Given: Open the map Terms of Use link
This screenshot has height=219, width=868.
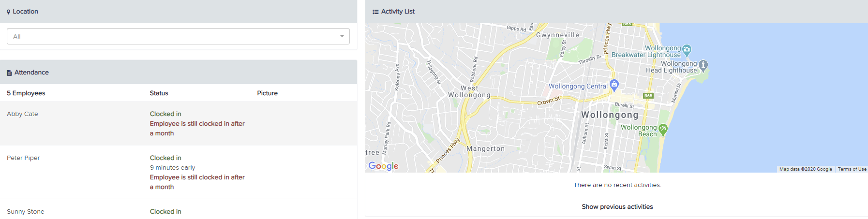Looking at the screenshot, I should click(852, 169).
